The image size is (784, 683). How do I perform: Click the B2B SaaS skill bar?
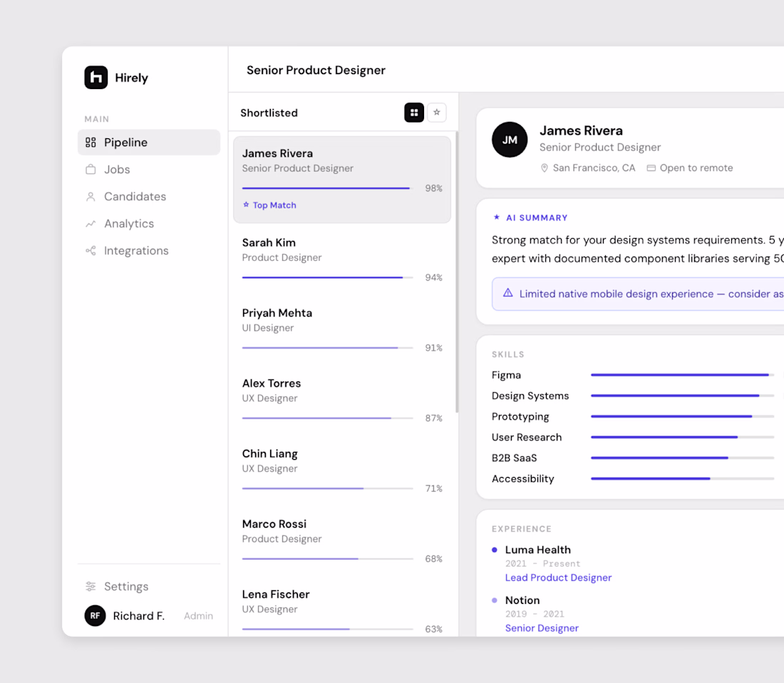coord(683,458)
